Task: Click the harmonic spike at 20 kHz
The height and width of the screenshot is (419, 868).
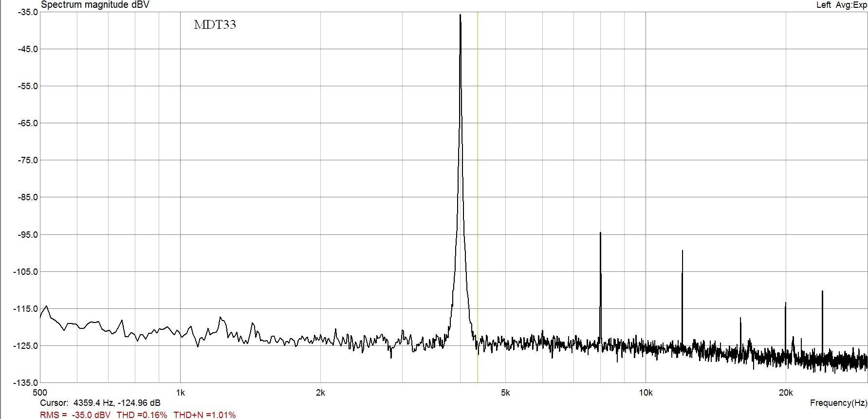Action: (785, 327)
